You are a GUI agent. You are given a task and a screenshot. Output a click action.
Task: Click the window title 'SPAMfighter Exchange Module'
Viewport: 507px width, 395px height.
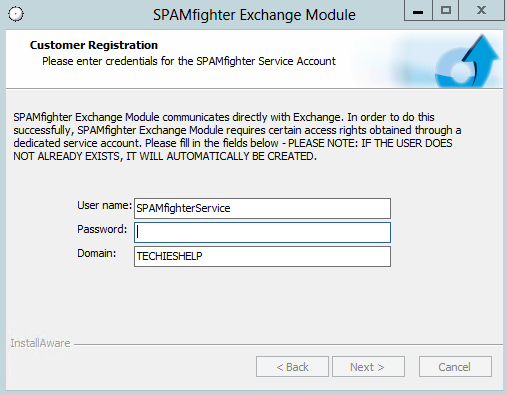point(254,15)
